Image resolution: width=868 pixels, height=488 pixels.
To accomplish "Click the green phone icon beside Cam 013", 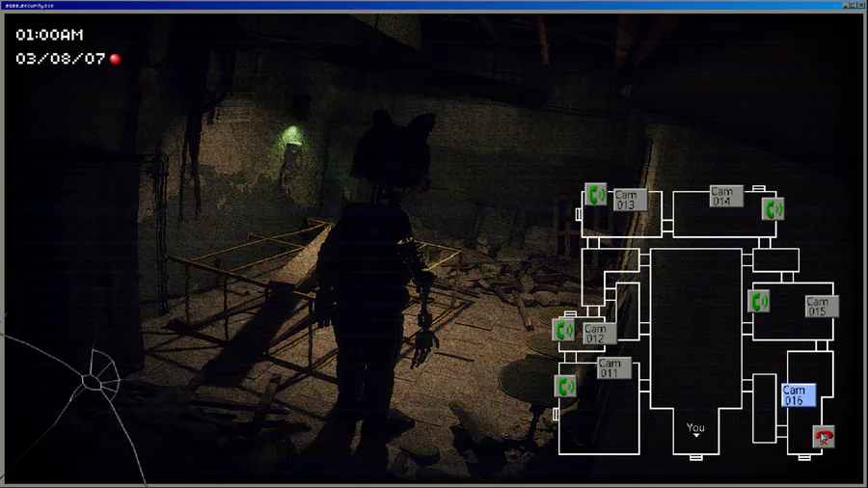I will coord(596,195).
